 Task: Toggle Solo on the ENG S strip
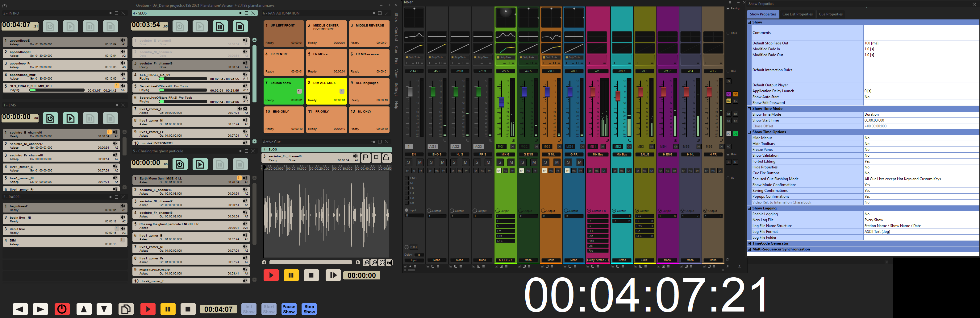point(431,163)
